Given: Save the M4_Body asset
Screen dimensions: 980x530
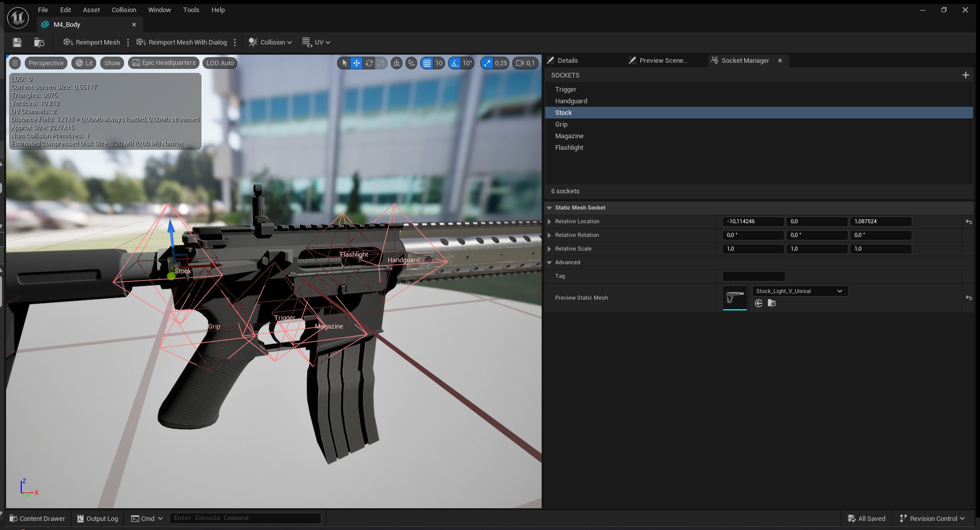Looking at the screenshot, I should click(x=17, y=43).
